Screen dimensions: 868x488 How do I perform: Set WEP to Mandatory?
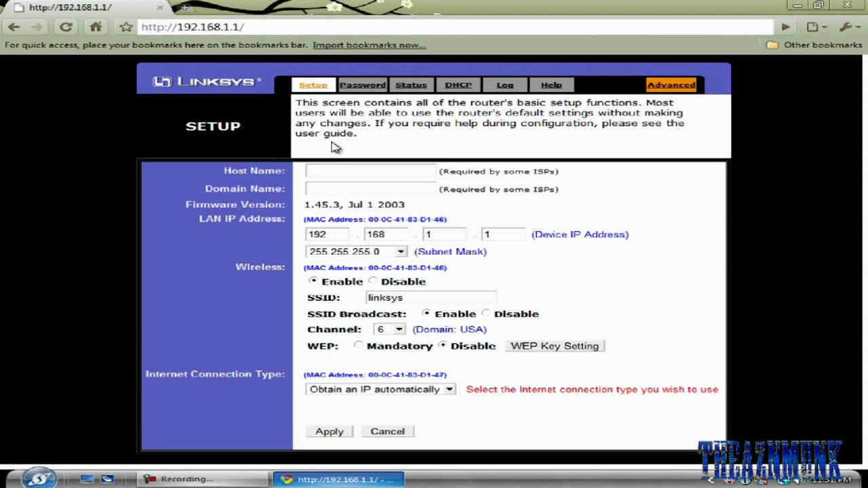tap(358, 345)
